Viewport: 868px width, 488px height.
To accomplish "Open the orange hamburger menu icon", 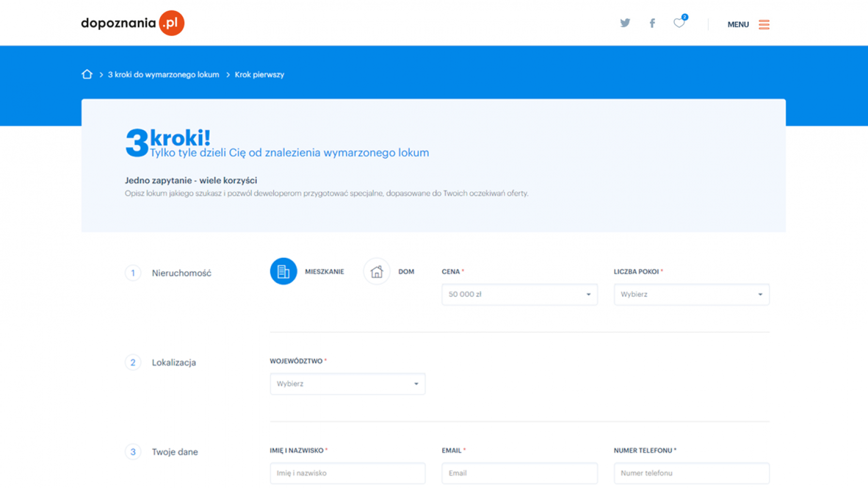I will tap(764, 24).
